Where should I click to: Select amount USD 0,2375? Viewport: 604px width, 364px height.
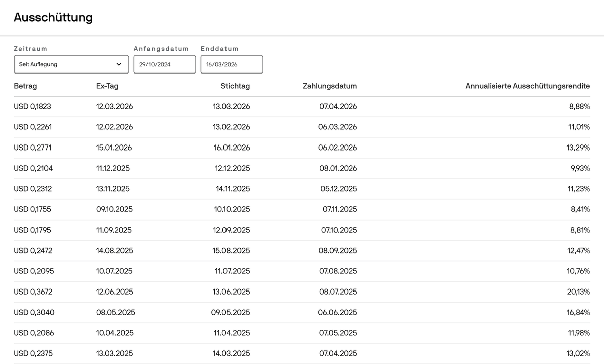(x=33, y=354)
